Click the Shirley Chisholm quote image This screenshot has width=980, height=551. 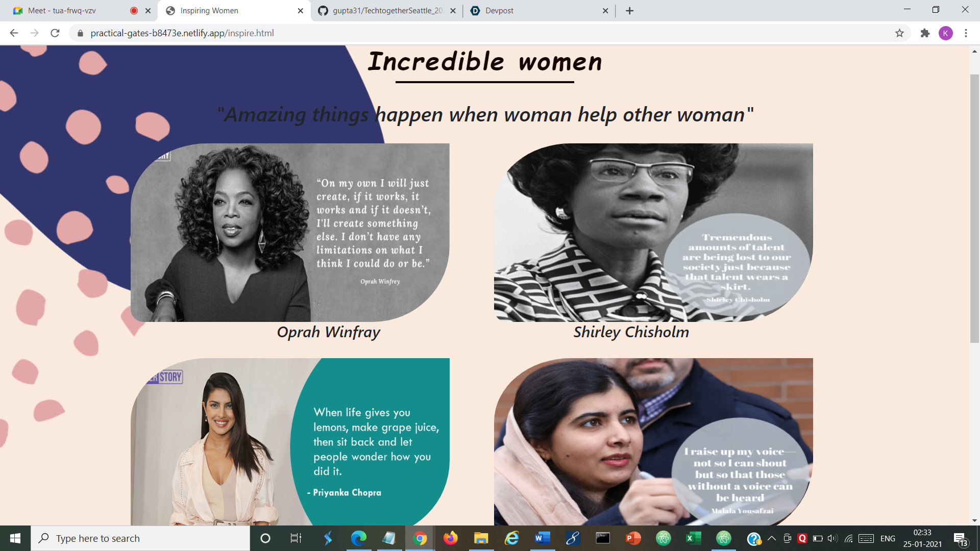(653, 233)
